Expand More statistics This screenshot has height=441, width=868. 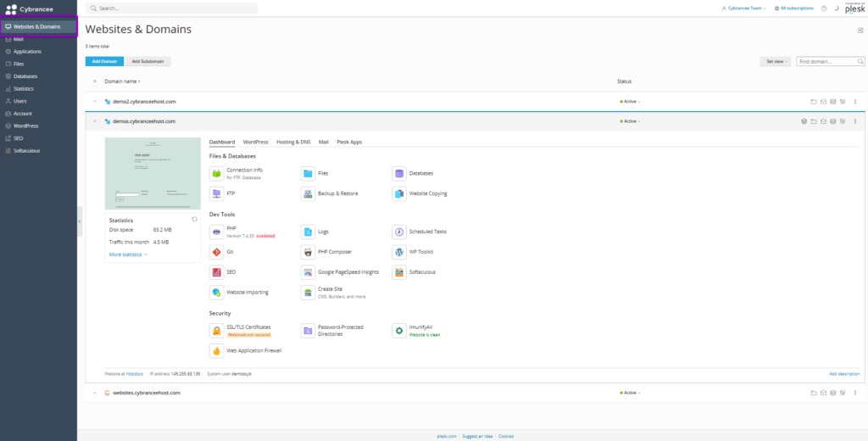(x=129, y=255)
